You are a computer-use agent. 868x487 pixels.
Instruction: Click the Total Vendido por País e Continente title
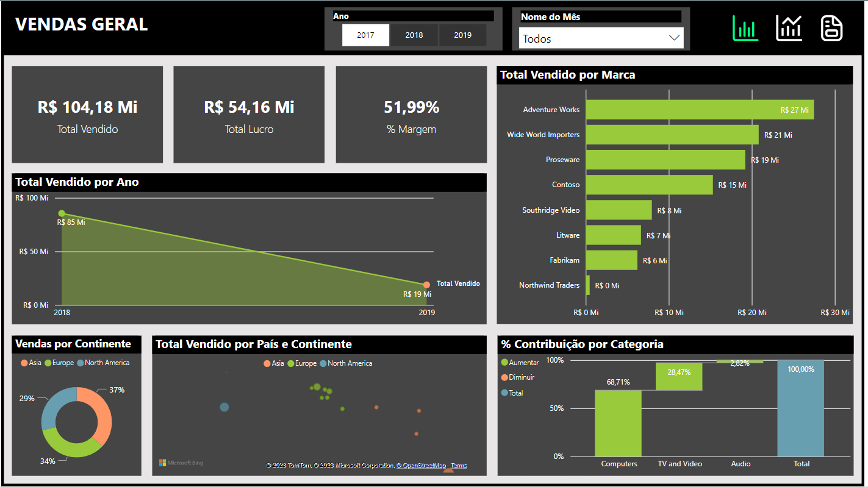point(254,344)
